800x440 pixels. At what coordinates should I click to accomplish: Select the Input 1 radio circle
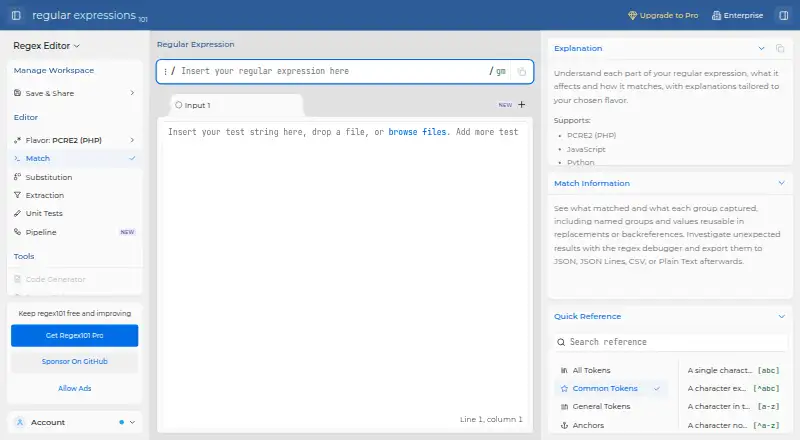pyautogui.click(x=179, y=105)
